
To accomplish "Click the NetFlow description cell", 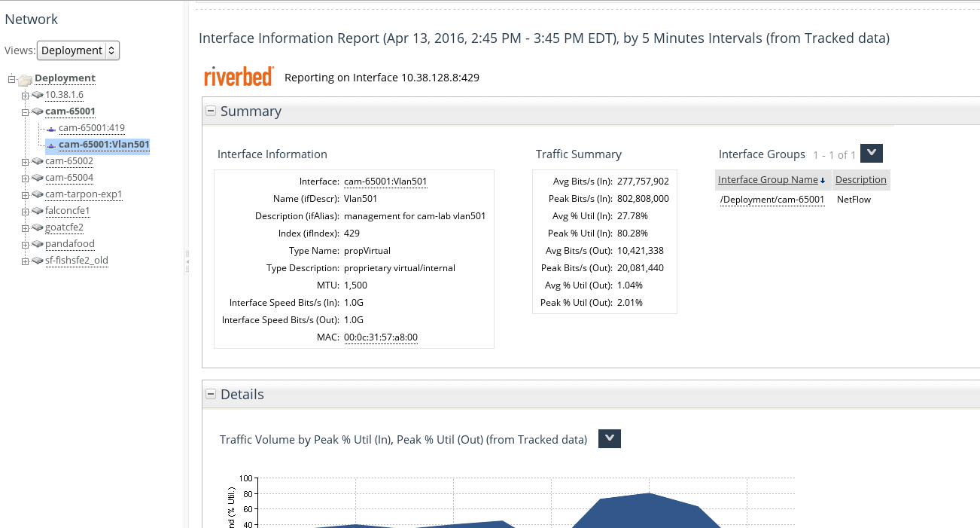I will point(854,200).
